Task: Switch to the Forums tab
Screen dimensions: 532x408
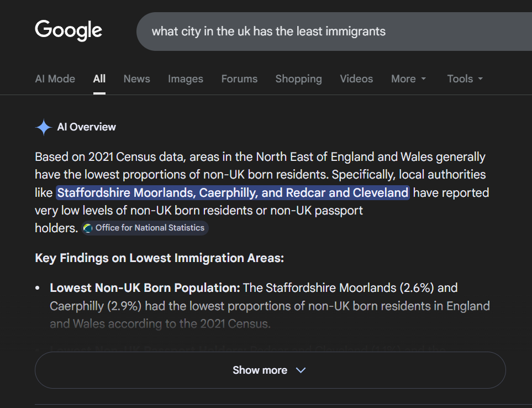Action: [x=239, y=79]
